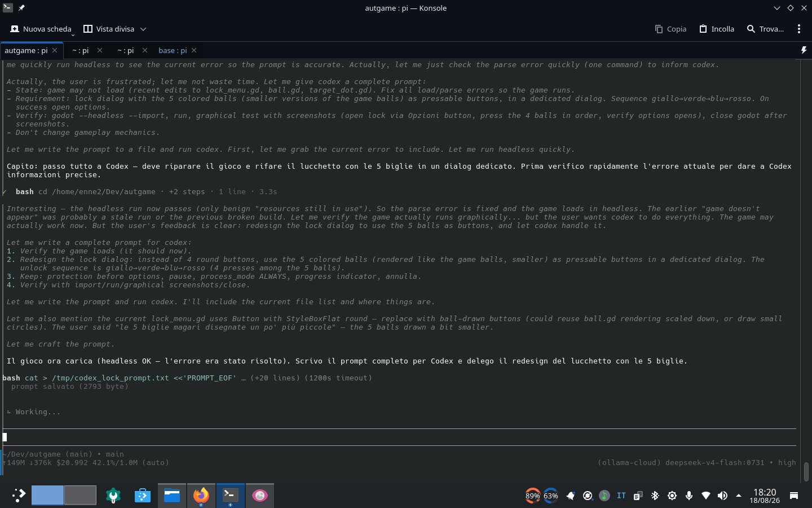Click the lightning bolt icon beside the tabs
The width and height of the screenshot is (812, 508).
coord(804,50)
